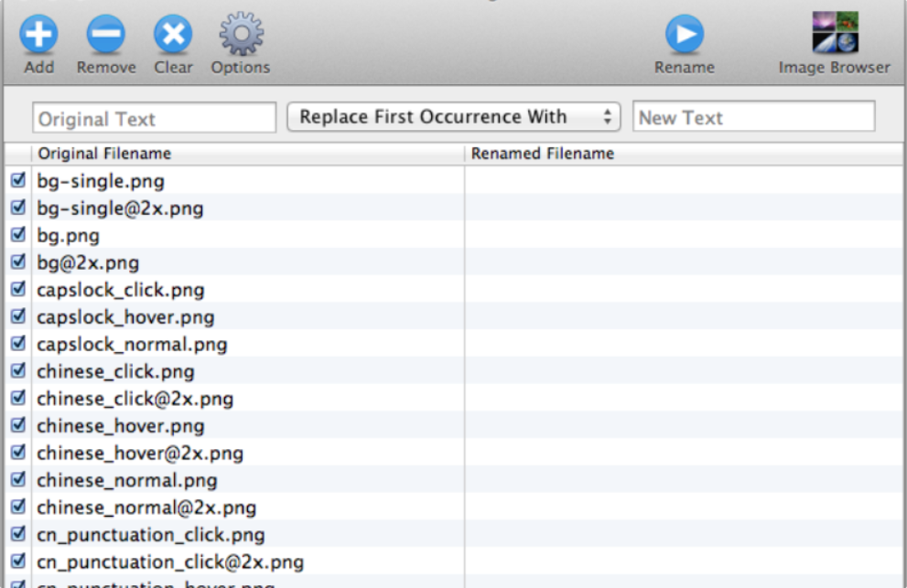Uncheck cn_punctuation_click@2x.png checkbox
Image resolution: width=907 pixels, height=588 pixels.
(18, 561)
